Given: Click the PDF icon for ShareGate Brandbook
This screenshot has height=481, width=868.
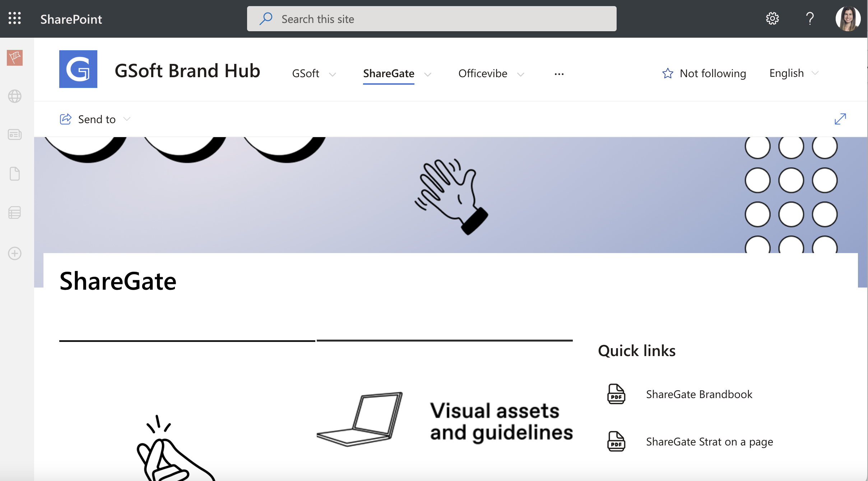Looking at the screenshot, I should pos(616,394).
